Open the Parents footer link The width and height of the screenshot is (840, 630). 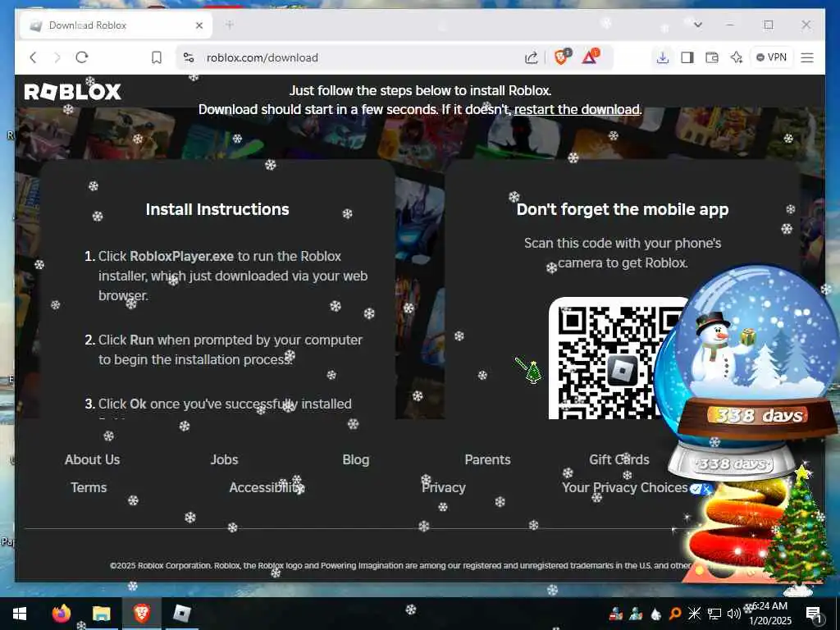click(x=487, y=459)
